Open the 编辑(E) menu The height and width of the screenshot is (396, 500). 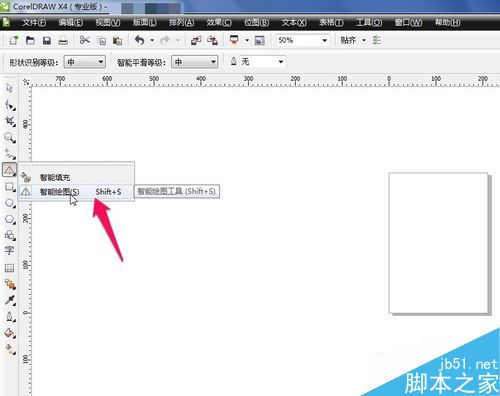pos(71,23)
